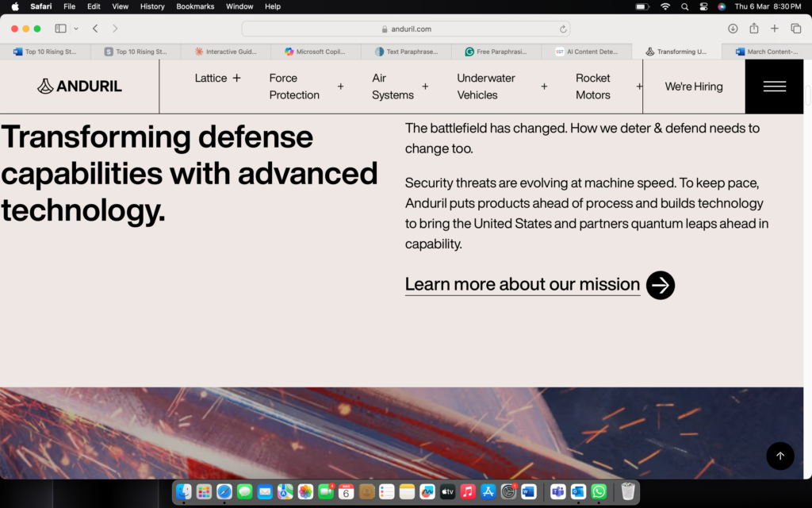The image size is (812, 508).
Task: Expand the Underwater Vehicles plus menu
Action: point(544,87)
